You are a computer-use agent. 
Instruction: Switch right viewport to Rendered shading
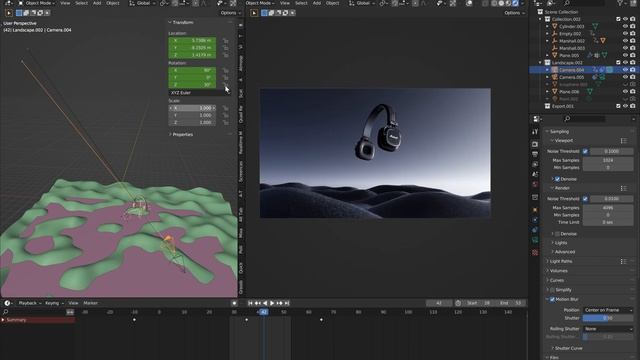[x=515, y=3]
